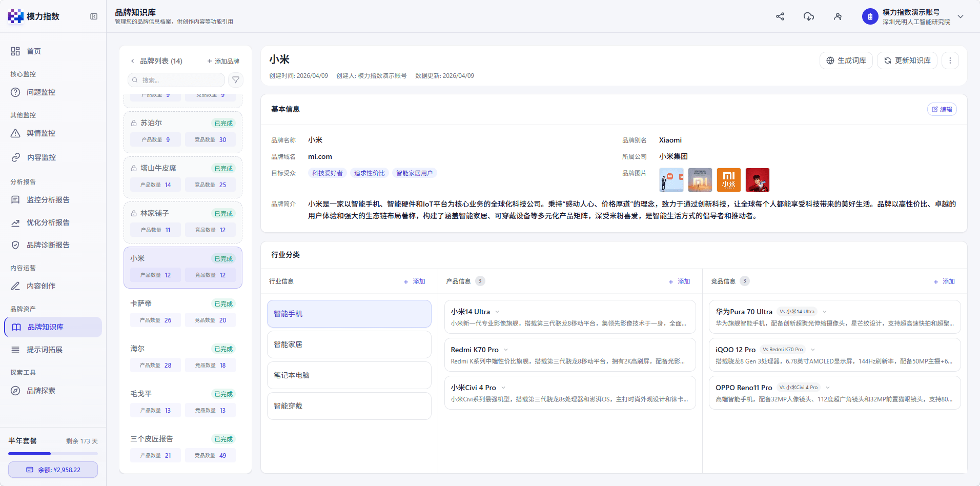
Task: Expand the 华为Pura 70 Ultra competitor chevron
Action: point(825,312)
